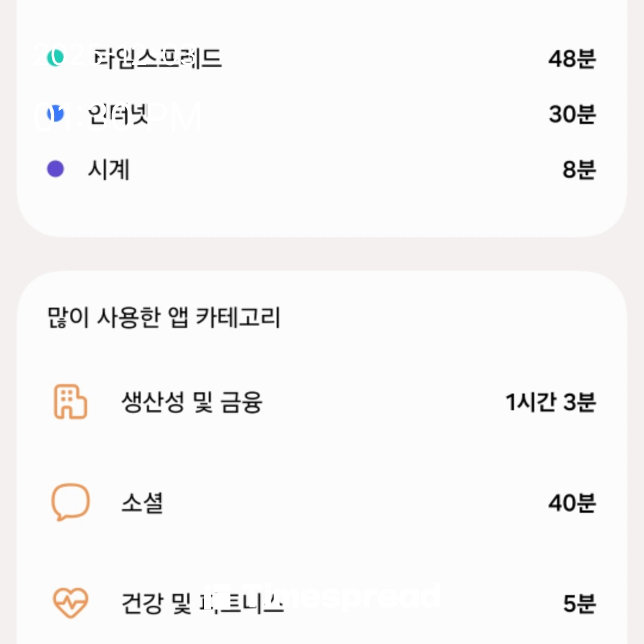Open the 인터넷 app usage entry

pos(117,114)
